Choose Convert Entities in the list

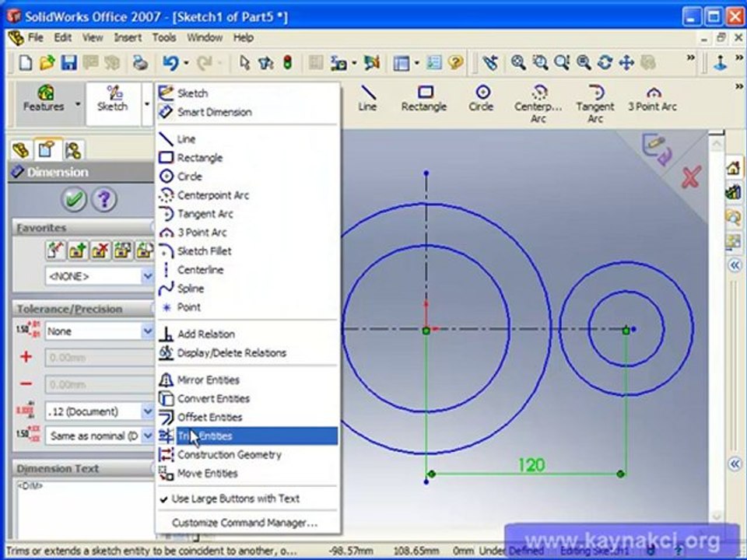[x=247, y=398]
